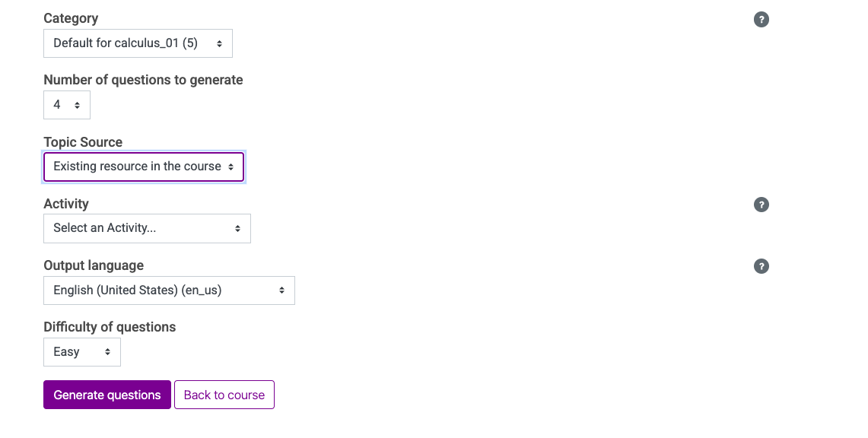
Task: Click the Output language label
Action: (94, 265)
